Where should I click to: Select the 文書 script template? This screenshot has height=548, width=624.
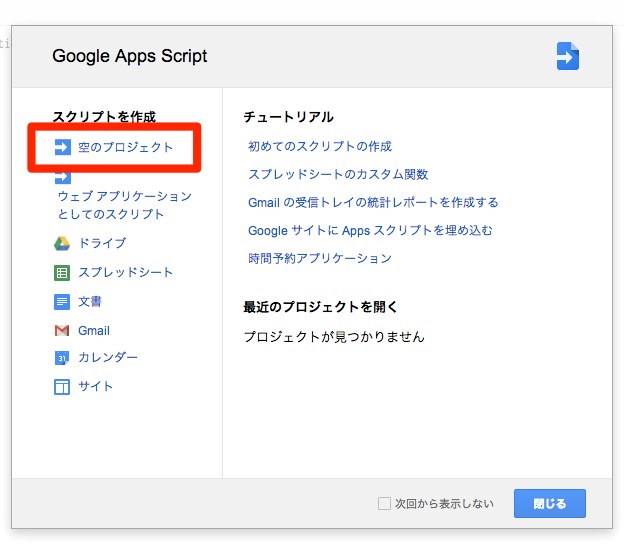point(90,301)
